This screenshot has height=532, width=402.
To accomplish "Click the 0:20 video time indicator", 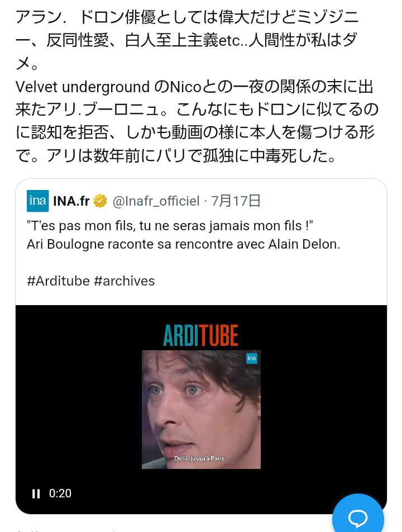I will point(60,493).
